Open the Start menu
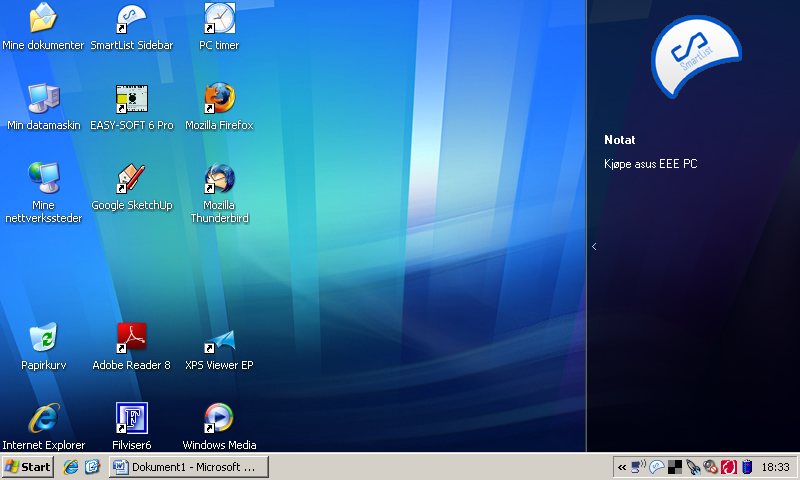 click(28, 467)
